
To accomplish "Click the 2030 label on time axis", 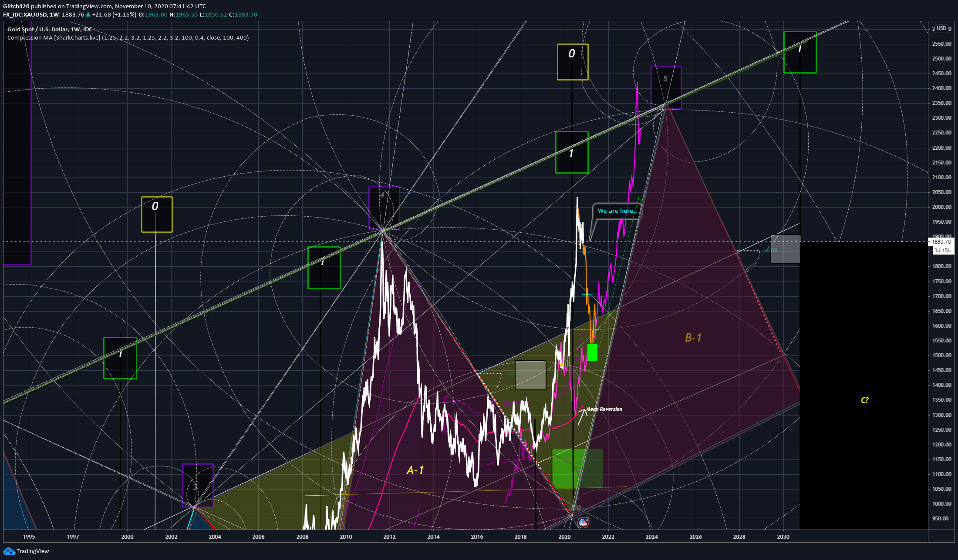I will point(783,537).
